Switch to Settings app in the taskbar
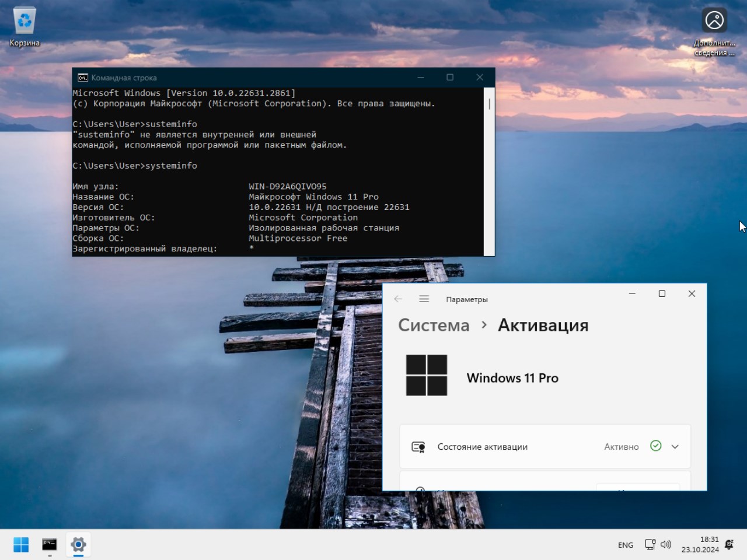Image resolution: width=747 pixels, height=560 pixels. point(78,544)
